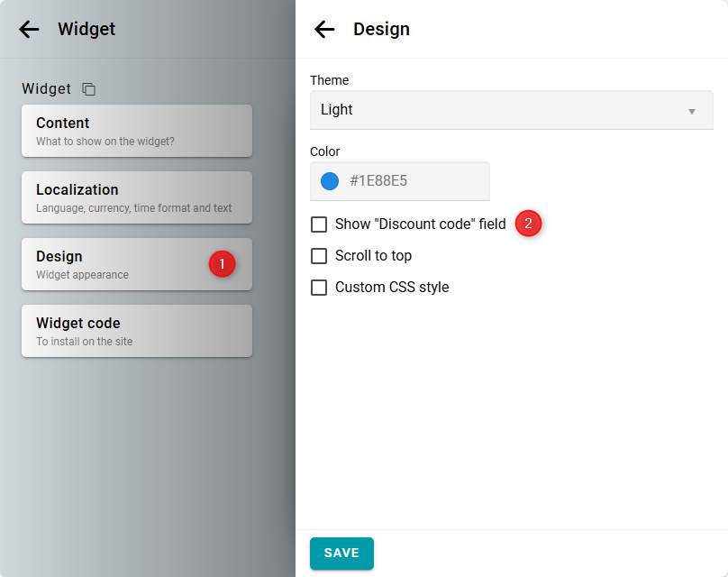
Task: Click the back arrow in the Widget header
Action: 29,29
